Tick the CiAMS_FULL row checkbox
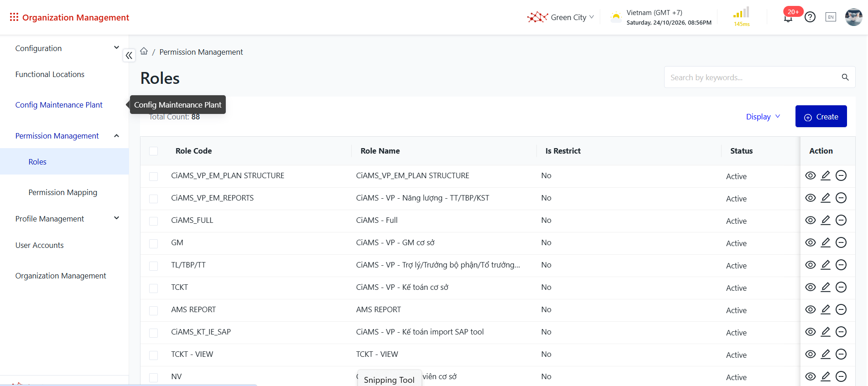 (x=154, y=221)
